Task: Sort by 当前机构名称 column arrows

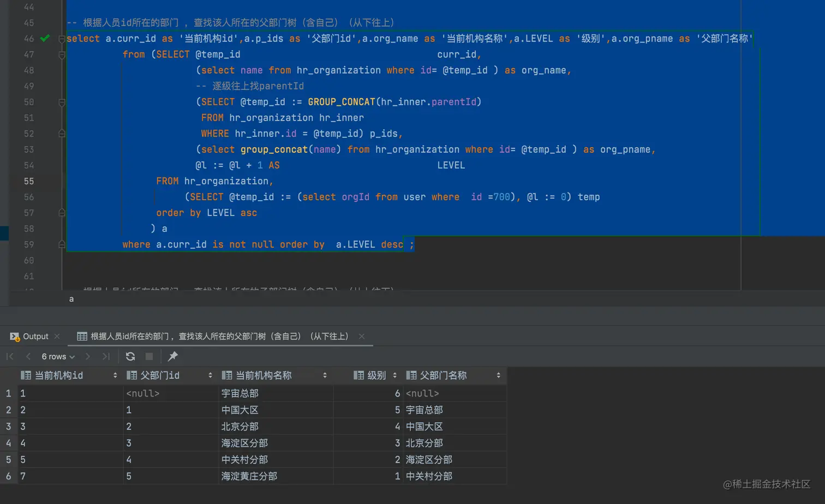Action: coord(325,375)
